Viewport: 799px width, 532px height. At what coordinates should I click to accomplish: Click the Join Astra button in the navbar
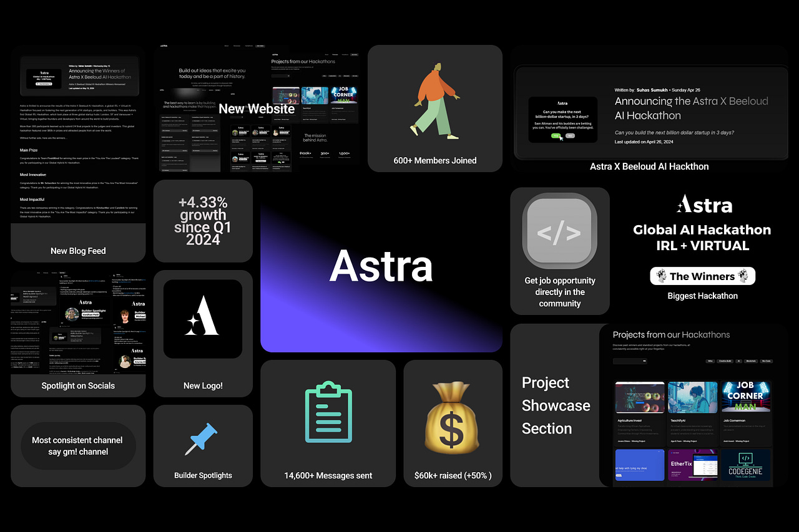260,46
